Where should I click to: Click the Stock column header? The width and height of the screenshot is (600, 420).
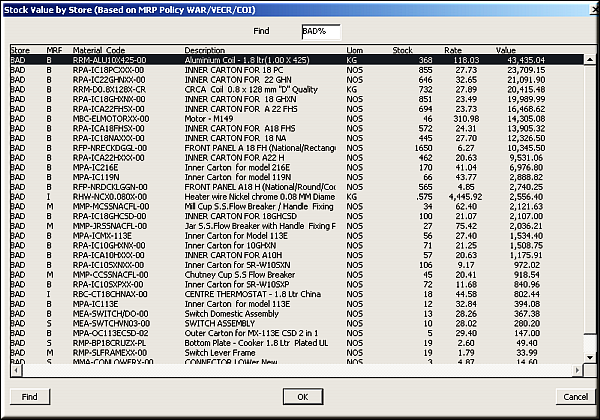point(403,50)
